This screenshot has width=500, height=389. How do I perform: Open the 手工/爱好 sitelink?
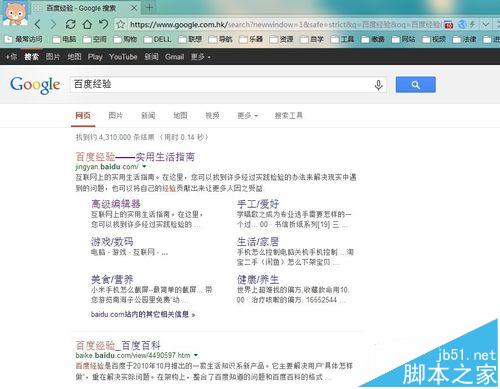point(258,204)
